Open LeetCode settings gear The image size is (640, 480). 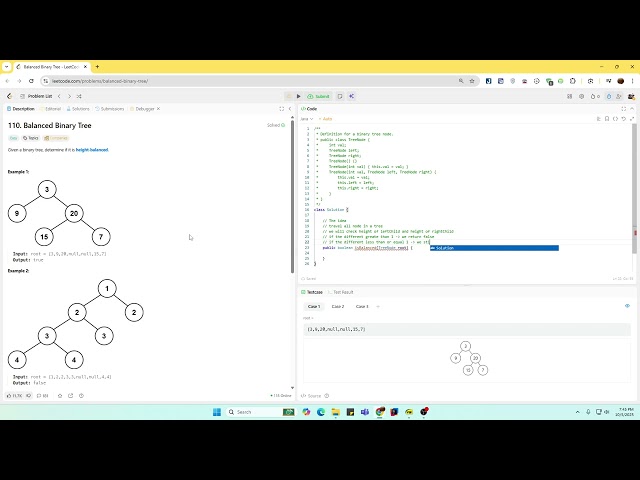[581, 96]
